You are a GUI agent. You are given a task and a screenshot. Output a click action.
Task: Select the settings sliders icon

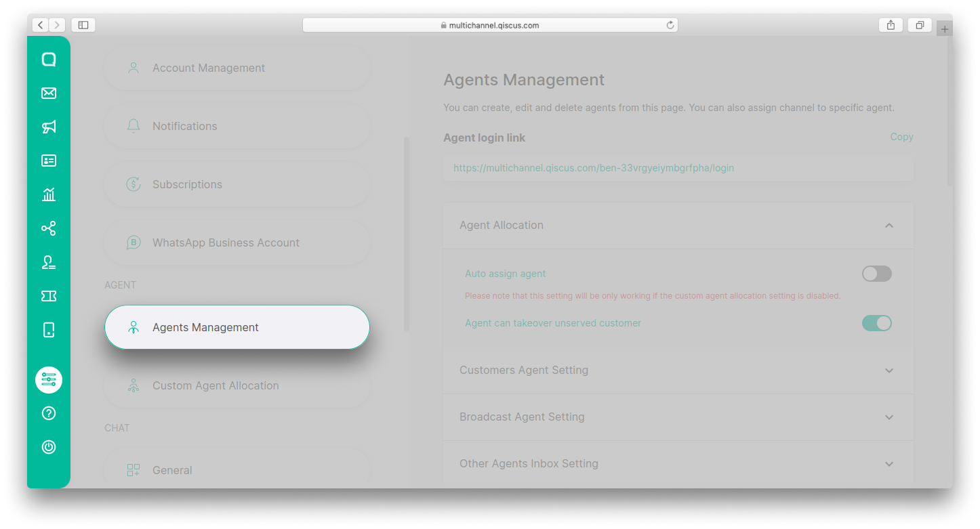point(49,379)
